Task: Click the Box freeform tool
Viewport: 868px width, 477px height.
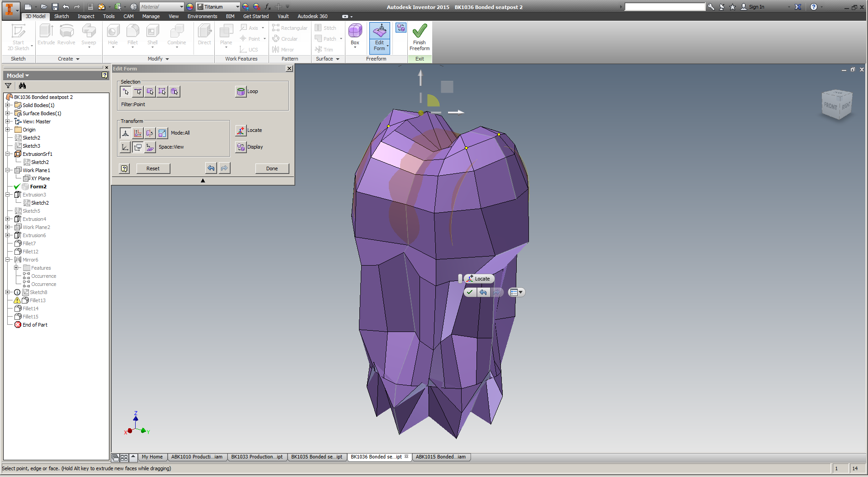Action: pos(355,36)
